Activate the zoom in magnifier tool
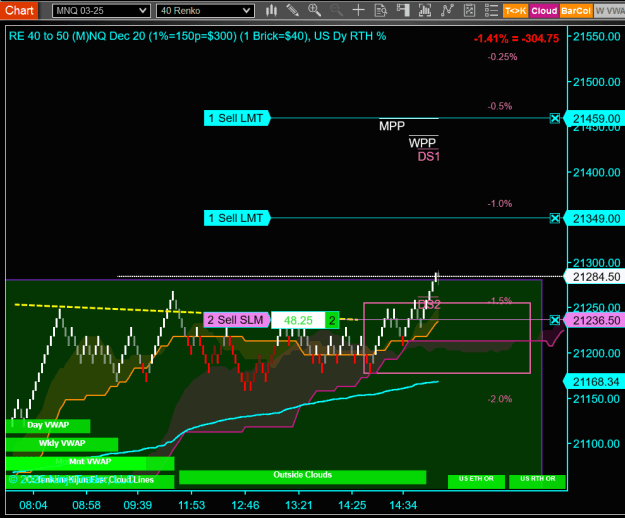The height and width of the screenshot is (518, 625). coord(314,10)
